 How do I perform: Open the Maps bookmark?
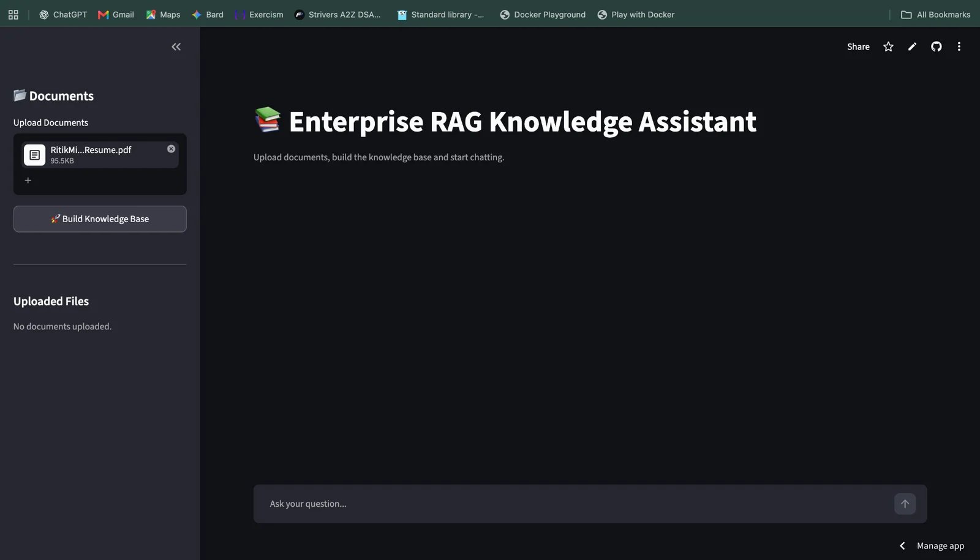163,14
